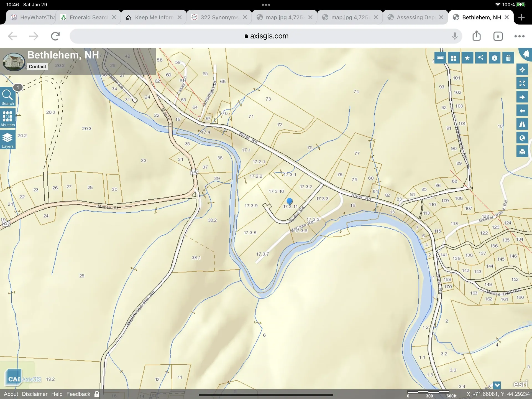Click the axisgis.com address bar

click(266, 36)
